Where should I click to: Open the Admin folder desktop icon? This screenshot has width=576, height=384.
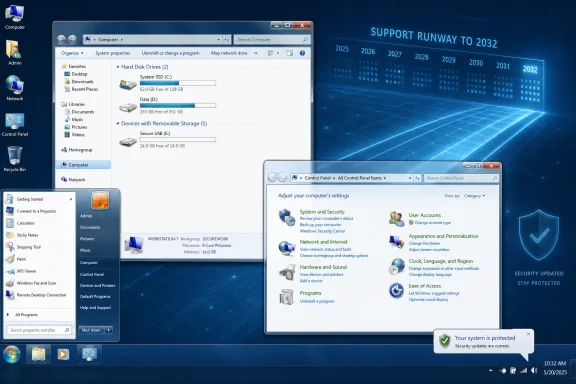(14, 53)
